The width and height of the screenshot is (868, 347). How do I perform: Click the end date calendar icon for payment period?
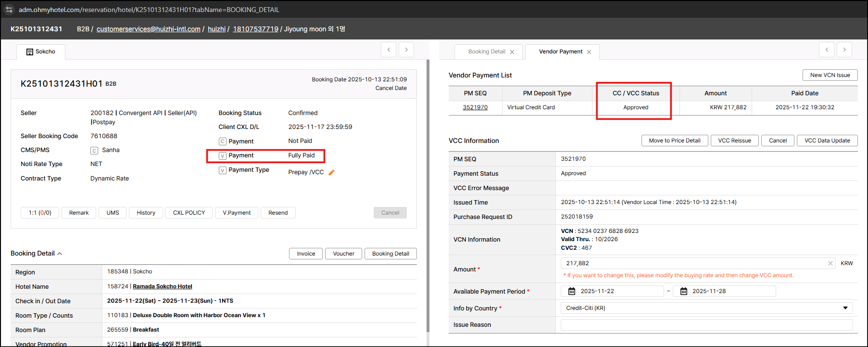pyautogui.click(x=683, y=291)
